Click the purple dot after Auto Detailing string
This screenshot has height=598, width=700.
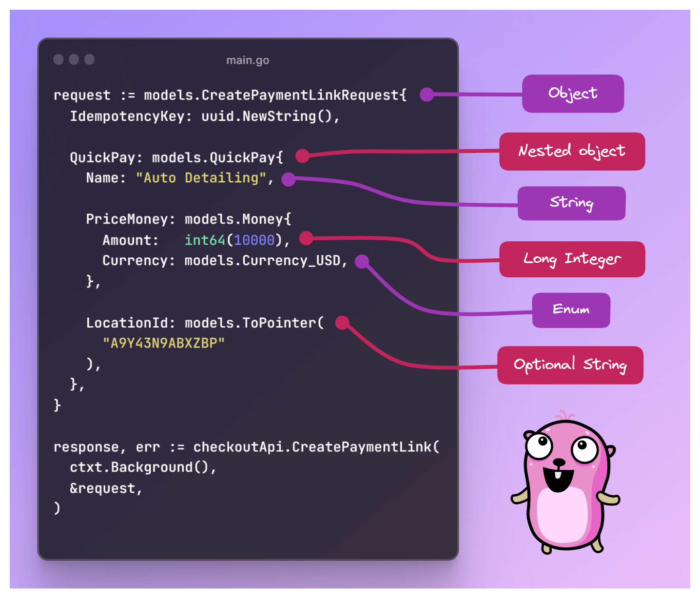pos(289,179)
